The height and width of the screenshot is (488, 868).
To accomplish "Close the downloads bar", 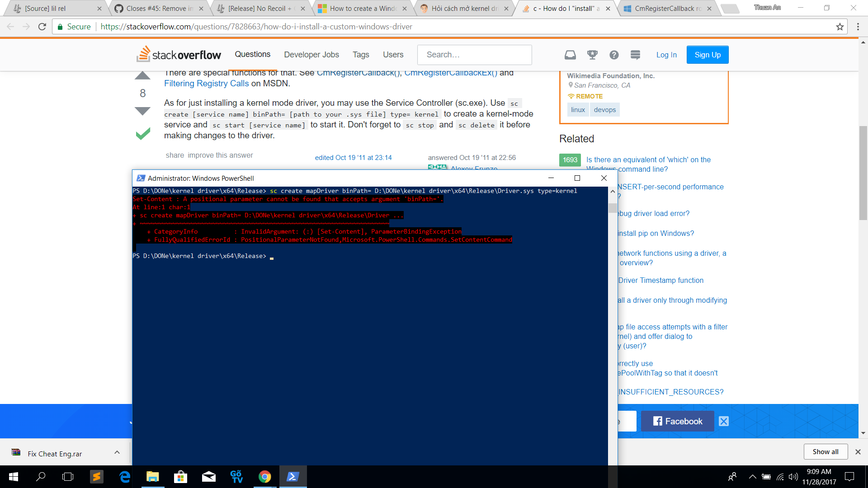I will pos(858,452).
